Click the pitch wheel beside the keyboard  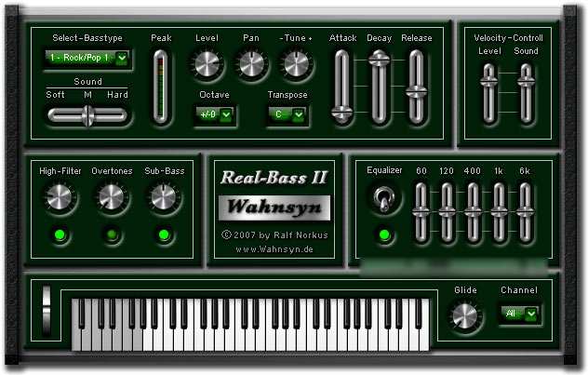tap(47, 311)
